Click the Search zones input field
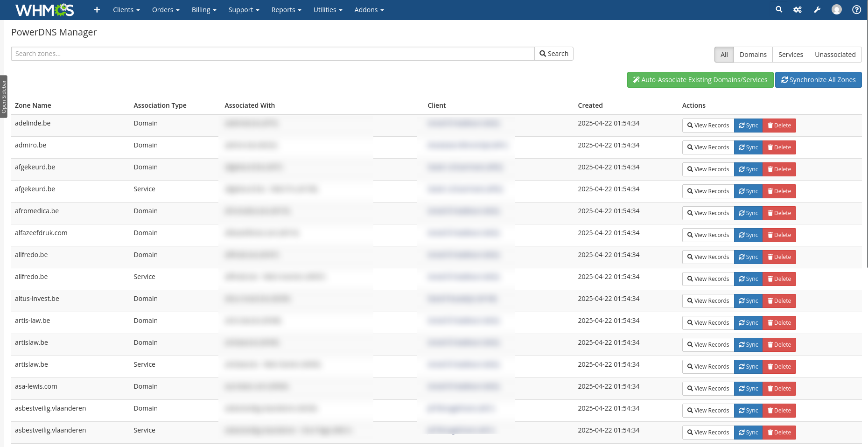Image resolution: width=868 pixels, height=447 pixels. click(x=273, y=54)
